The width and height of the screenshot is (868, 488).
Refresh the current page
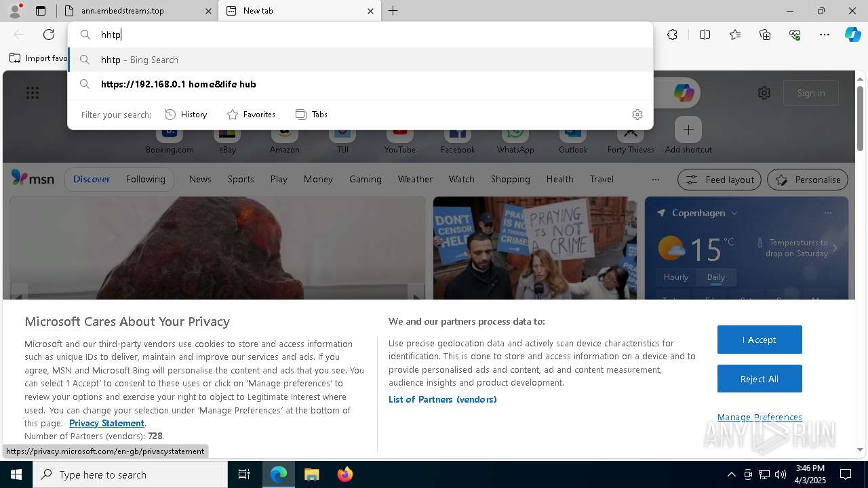[x=49, y=35]
